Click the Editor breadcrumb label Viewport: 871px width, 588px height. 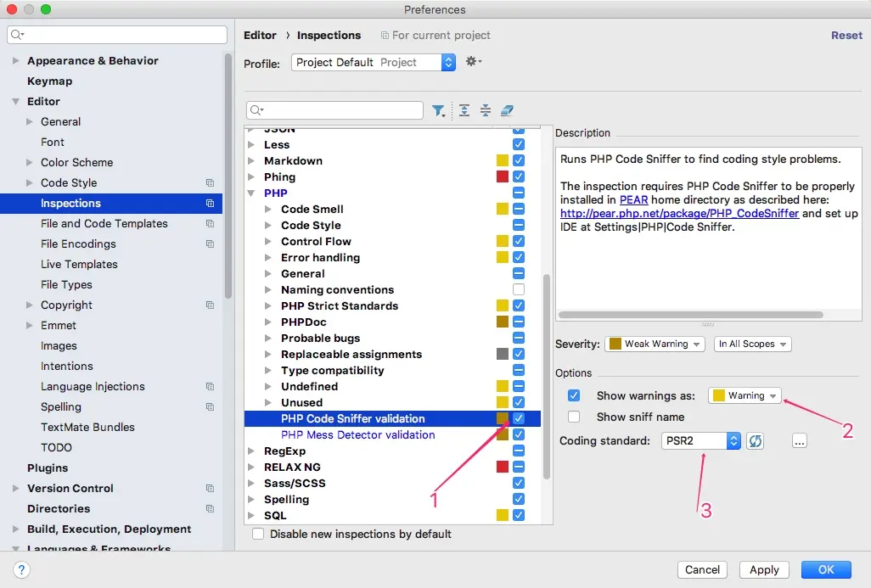click(x=260, y=35)
